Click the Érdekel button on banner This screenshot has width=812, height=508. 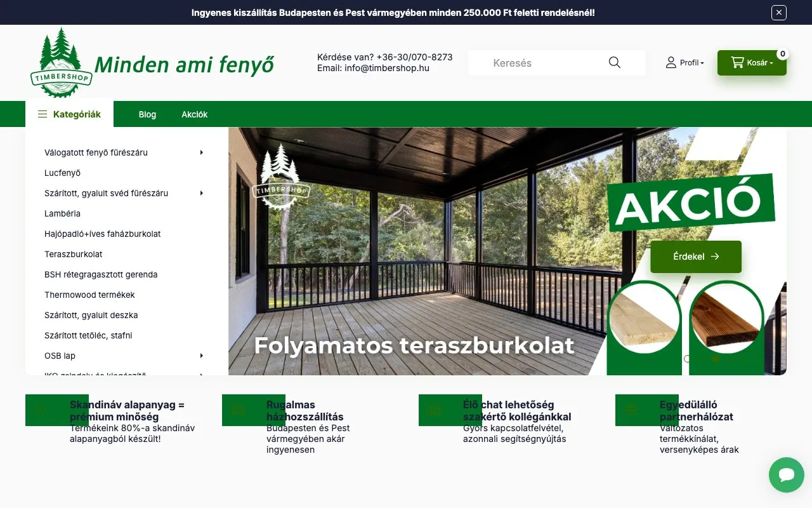point(696,257)
